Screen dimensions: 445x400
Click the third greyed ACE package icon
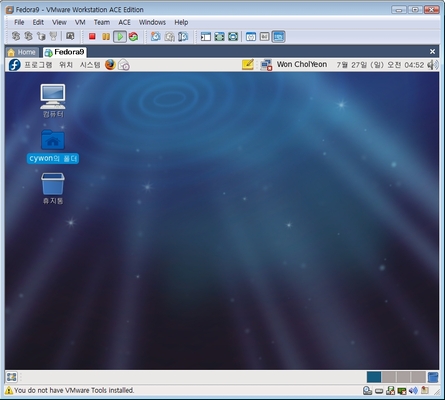[x=41, y=36]
